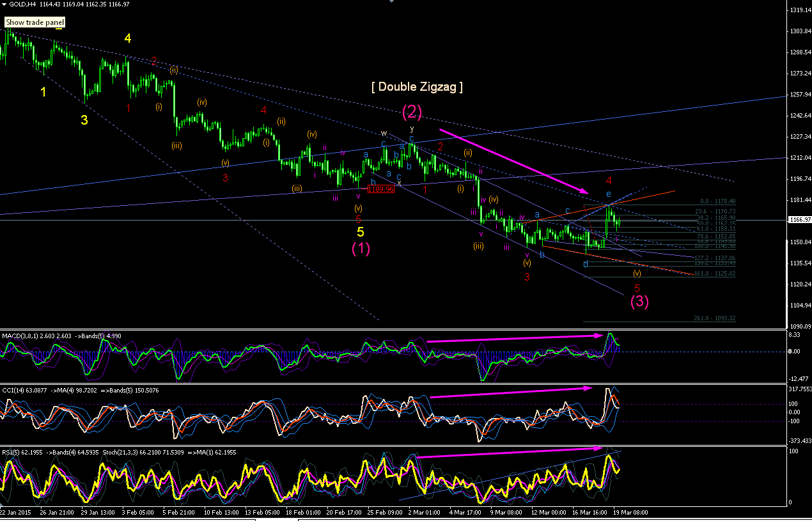
Task: Select the orange (v) label above red 5
Action: (x=637, y=274)
